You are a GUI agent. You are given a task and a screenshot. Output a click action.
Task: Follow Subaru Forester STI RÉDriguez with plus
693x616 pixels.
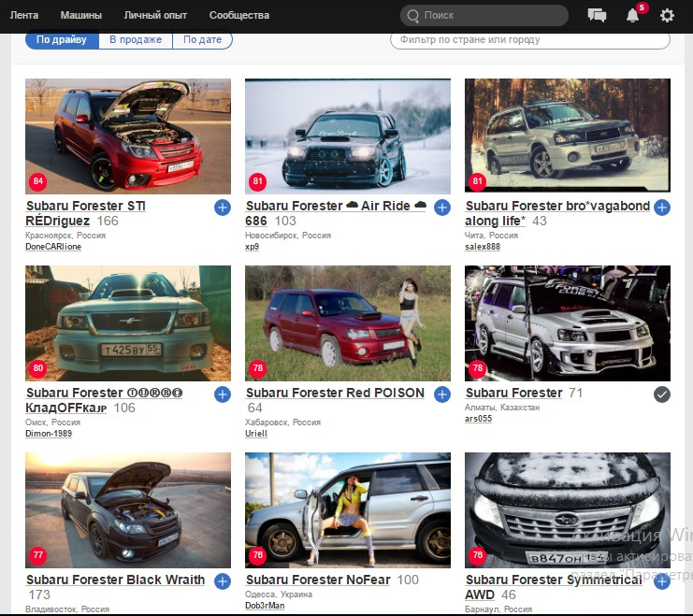(223, 208)
